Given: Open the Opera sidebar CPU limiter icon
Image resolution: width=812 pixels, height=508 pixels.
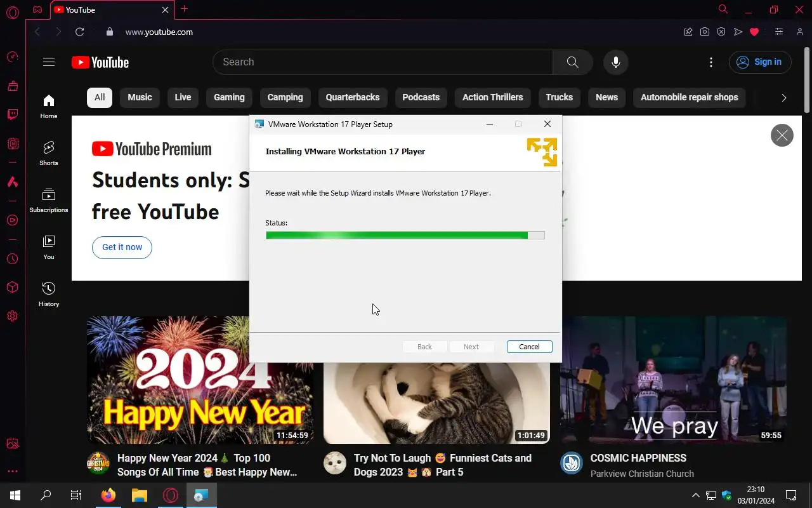Looking at the screenshot, I should point(12,144).
